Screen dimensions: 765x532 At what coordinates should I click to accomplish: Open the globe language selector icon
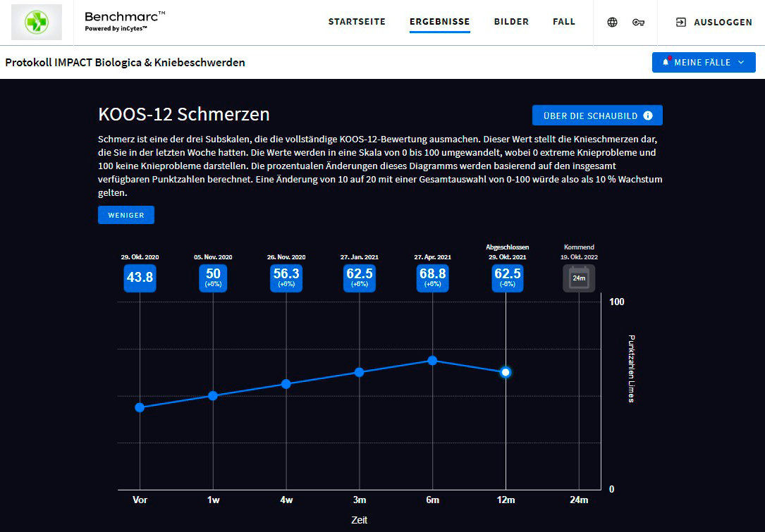tap(612, 22)
